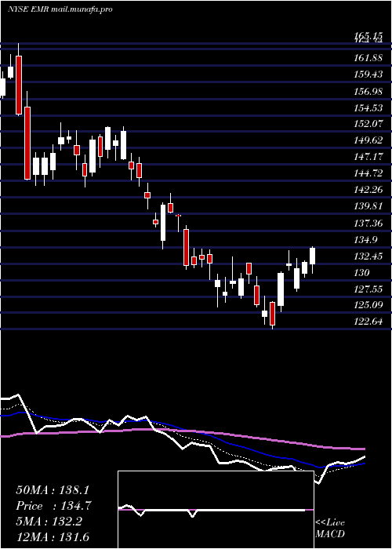
Task: Click the 144.72 price axis label
Action: [x=368, y=173]
